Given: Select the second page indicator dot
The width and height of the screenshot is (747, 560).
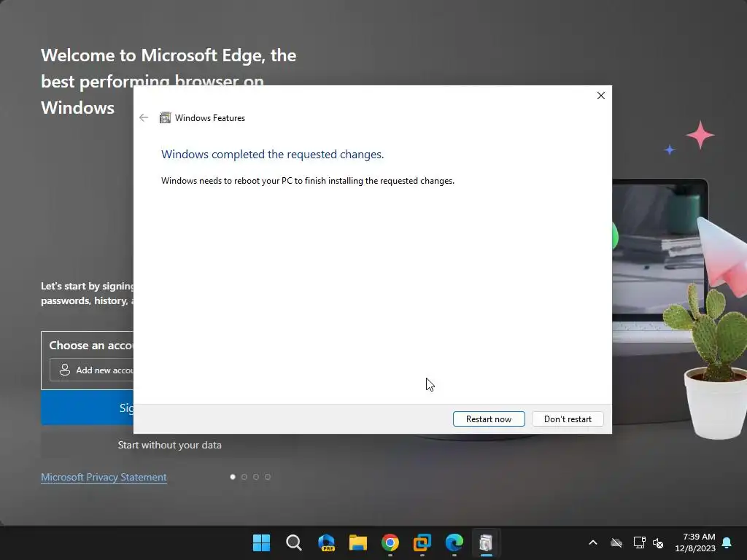Looking at the screenshot, I should click(244, 477).
